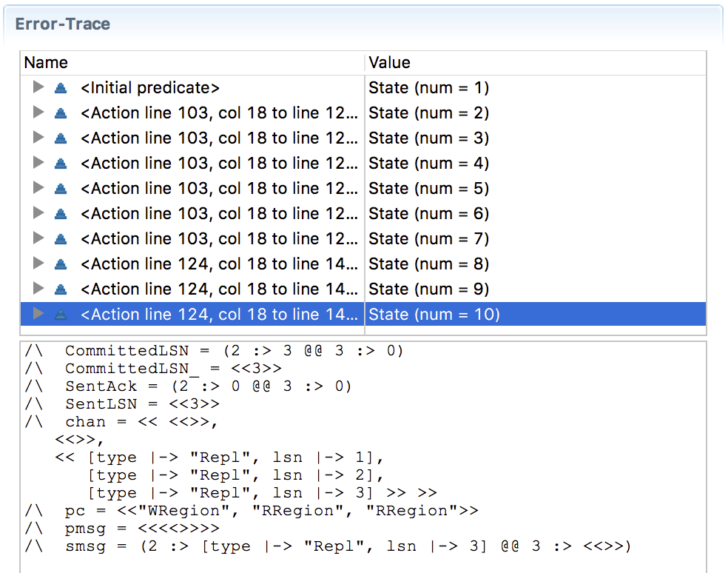This screenshot has height=573, width=728.
Task: Expand the selected State num = 10 row
Action: pos(38,315)
